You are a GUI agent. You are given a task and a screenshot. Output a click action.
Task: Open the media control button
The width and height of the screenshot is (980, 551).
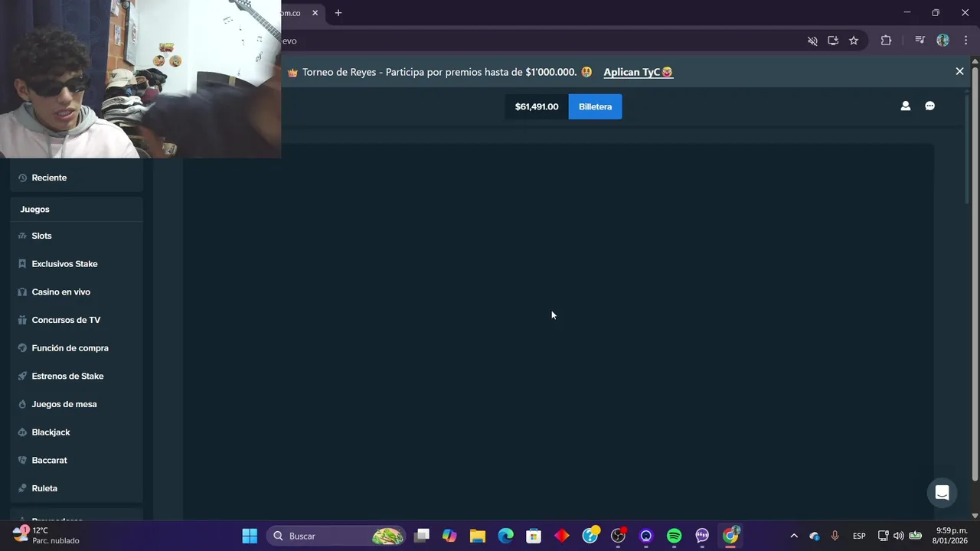tap(920, 41)
